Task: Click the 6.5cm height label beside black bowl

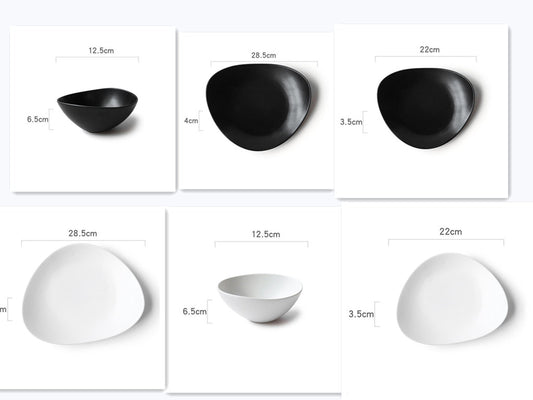Action: tap(37, 119)
